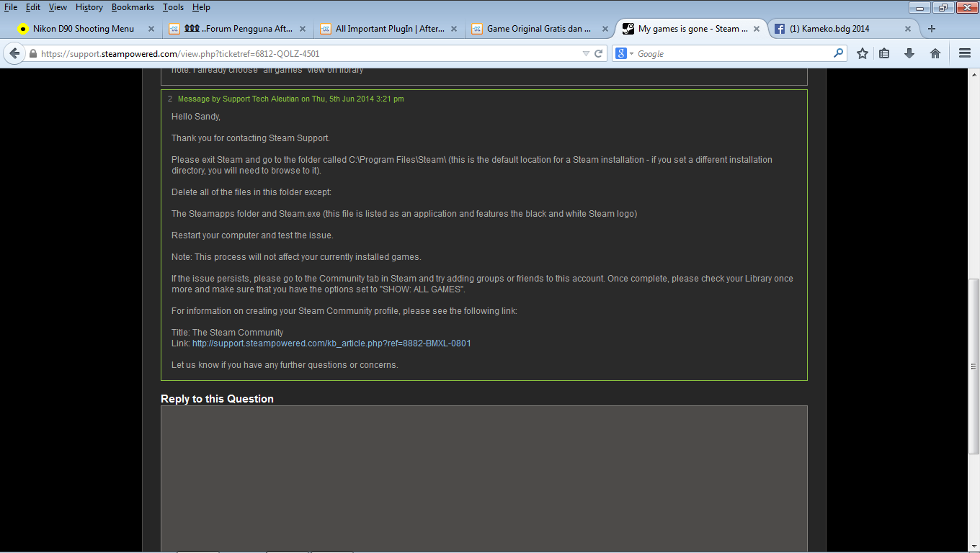Open the Firefox hamburger menu
Screen dimensions: 980x553
click(x=965, y=53)
